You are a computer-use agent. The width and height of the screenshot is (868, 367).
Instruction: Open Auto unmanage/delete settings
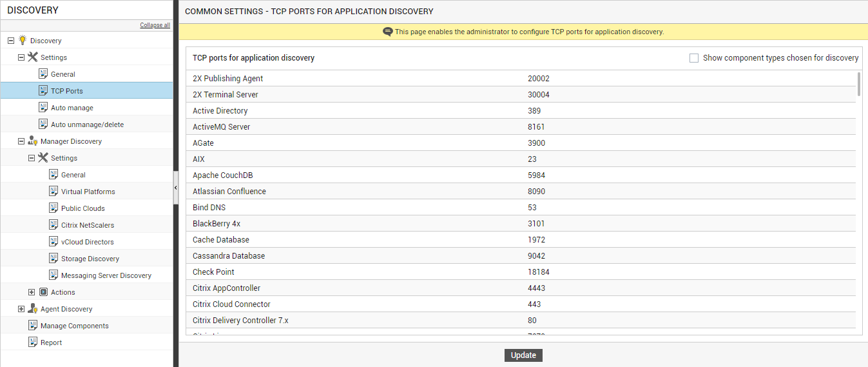[88, 124]
